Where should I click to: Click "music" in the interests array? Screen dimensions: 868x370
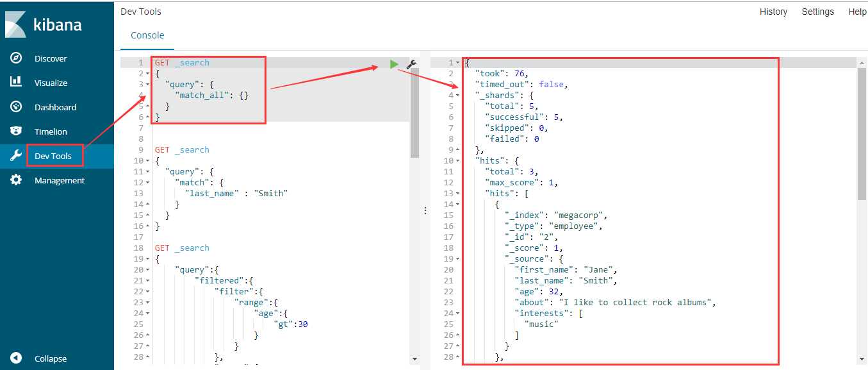[541, 324]
